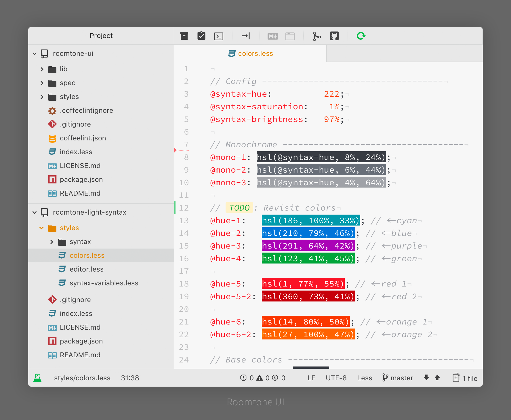Click the indent arrow toolbar icon

[246, 36]
